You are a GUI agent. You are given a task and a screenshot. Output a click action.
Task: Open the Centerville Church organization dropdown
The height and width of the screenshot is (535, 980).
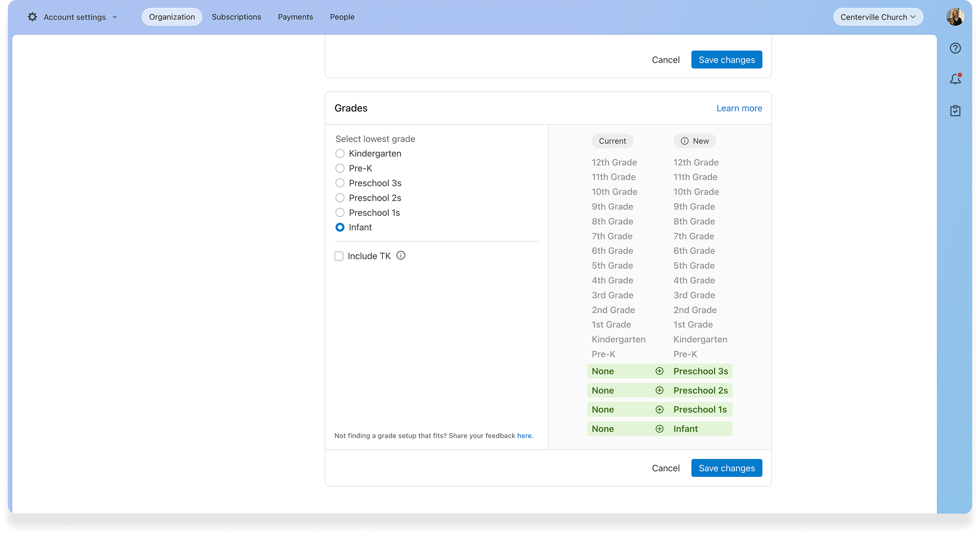[x=878, y=17]
